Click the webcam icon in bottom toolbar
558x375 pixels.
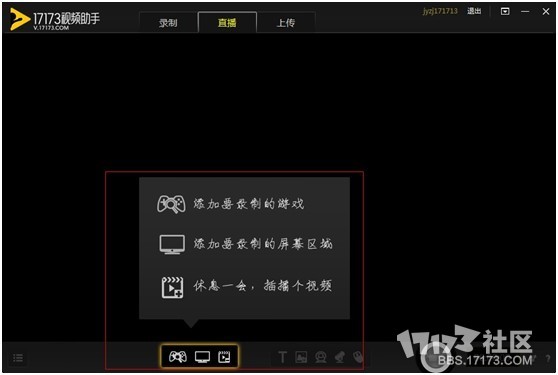[321, 357]
